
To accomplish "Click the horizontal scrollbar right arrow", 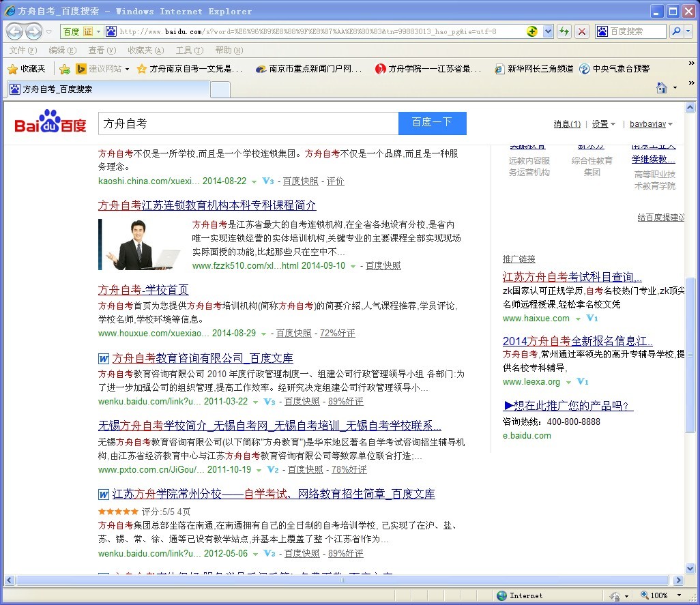I will point(679,580).
